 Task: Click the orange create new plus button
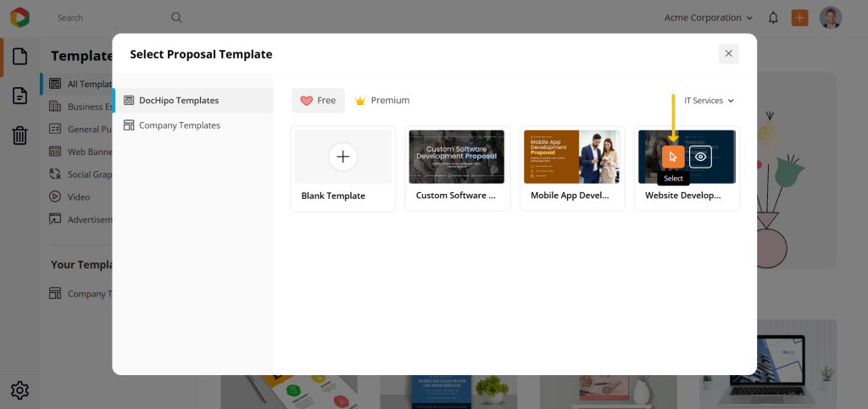(x=799, y=18)
